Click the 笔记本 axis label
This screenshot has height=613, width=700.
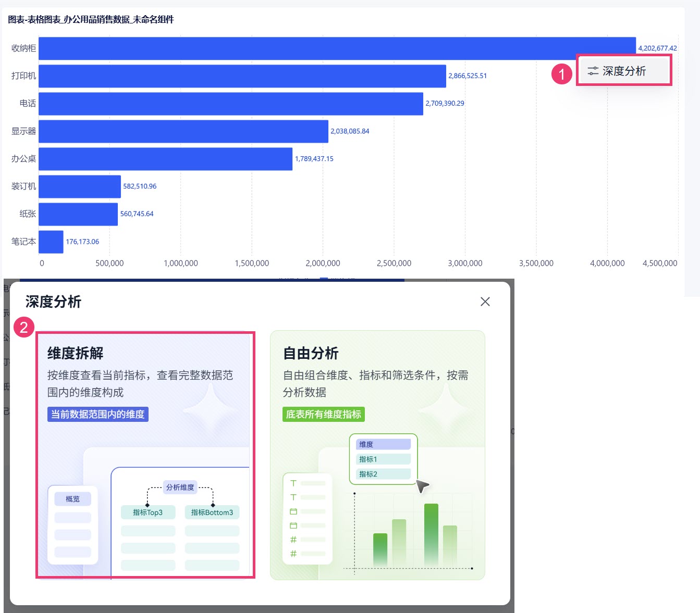point(24,242)
